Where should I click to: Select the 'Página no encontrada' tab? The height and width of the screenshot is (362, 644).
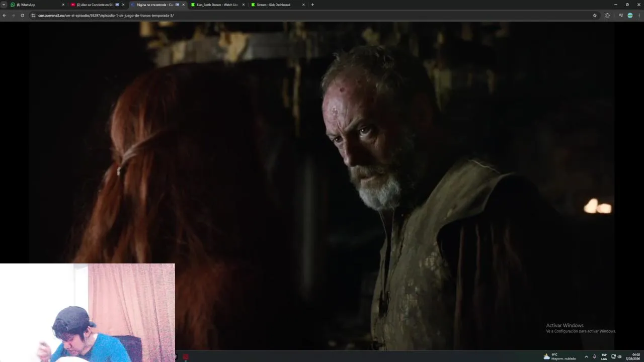click(x=157, y=5)
